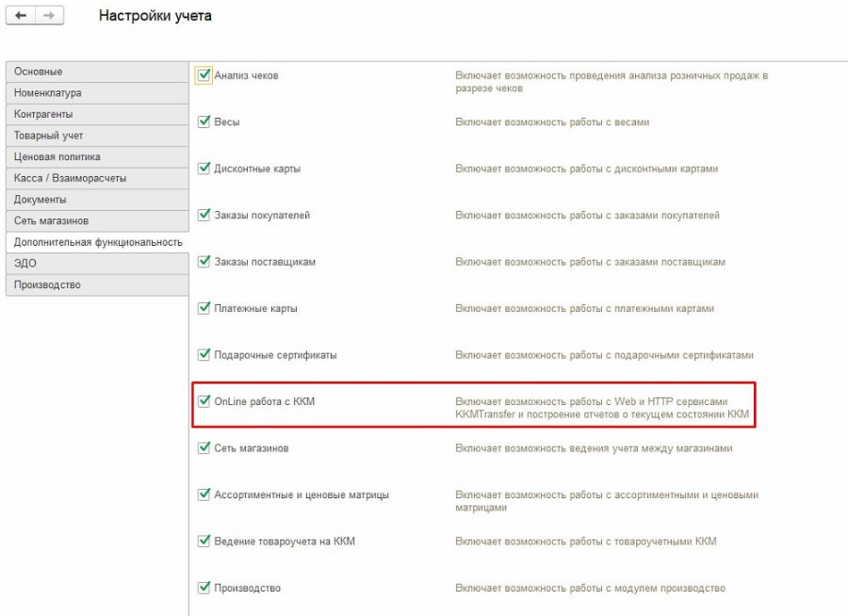Switch to the Номенклатура tab
Image resolution: width=848 pixels, height=616 pixels.
point(97,93)
